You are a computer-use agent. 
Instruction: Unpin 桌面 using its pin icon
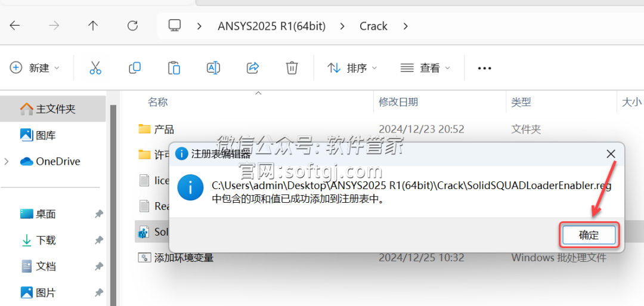[x=98, y=214]
